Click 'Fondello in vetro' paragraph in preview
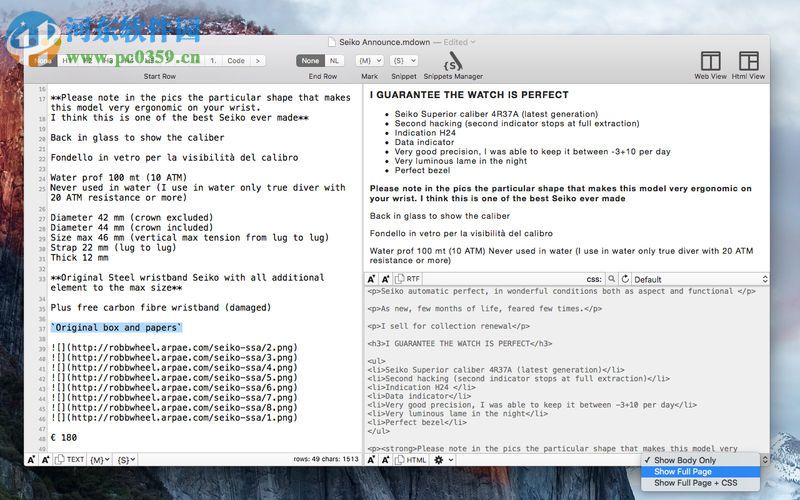 tap(461, 234)
